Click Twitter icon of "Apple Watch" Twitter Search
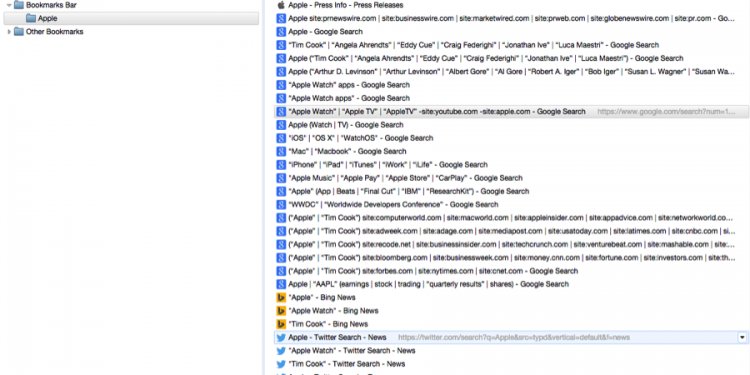This screenshot has height=375, width=750. point(281,351)
